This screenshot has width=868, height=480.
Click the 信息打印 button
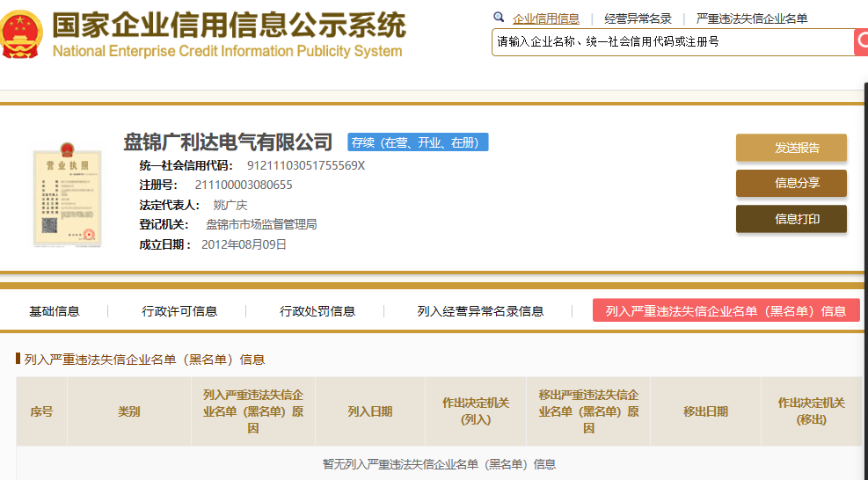791,219
